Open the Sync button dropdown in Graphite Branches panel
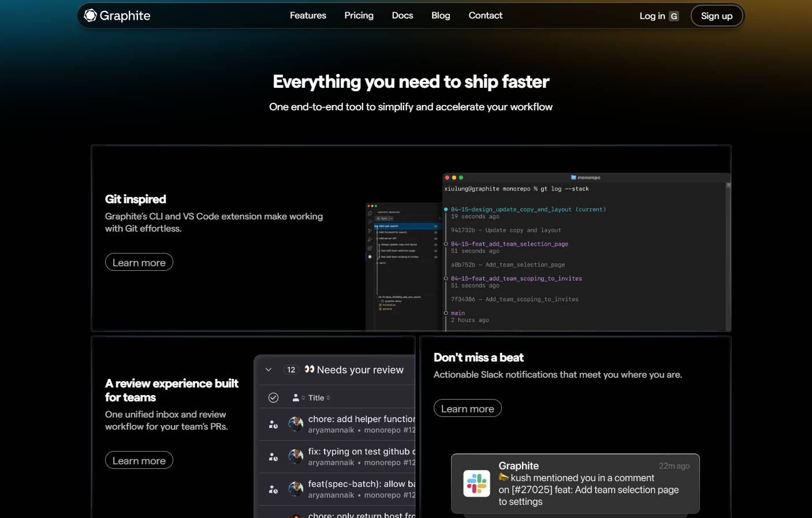The height and width of the screenshot is (518, 812). [x=392, y=218]
